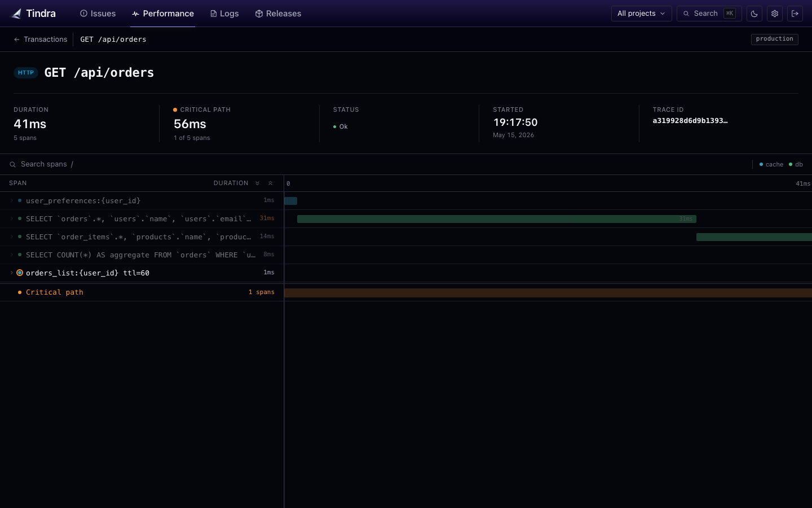Viewport: 812px width, 508px height.
Task: Expand all spans double-chevron down icon
Action: point(258,183)
